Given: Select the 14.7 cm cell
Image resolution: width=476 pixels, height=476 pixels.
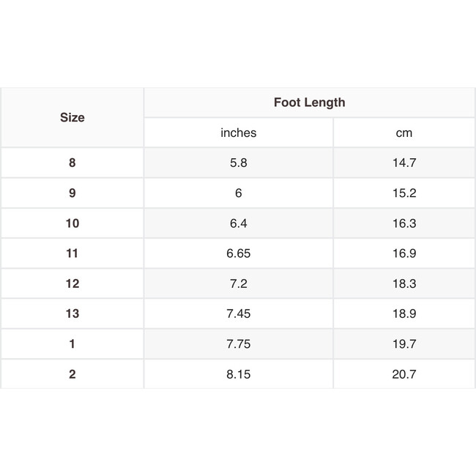Looking at the screenshot, I should click(x=404, y=163).
